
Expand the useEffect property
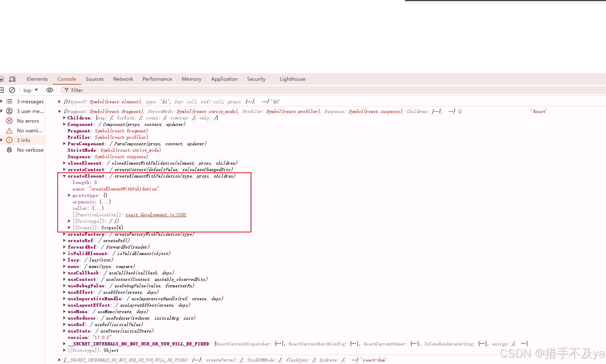(65, 292)
